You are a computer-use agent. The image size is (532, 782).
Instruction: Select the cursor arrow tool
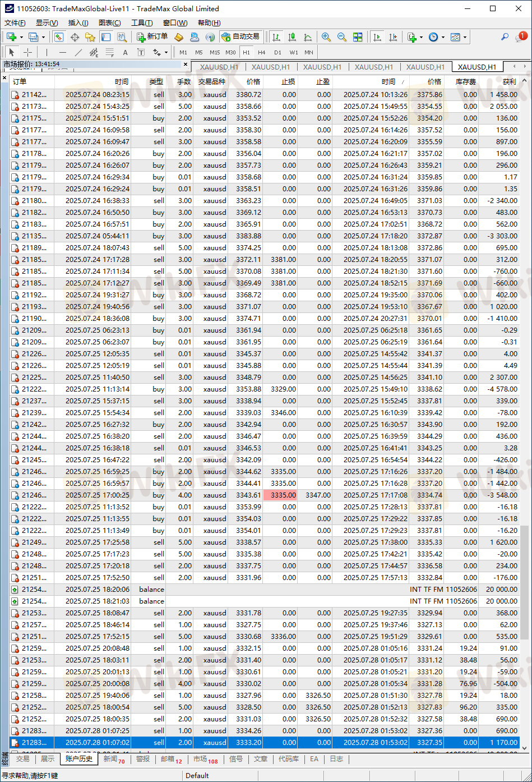coord(12,52)
